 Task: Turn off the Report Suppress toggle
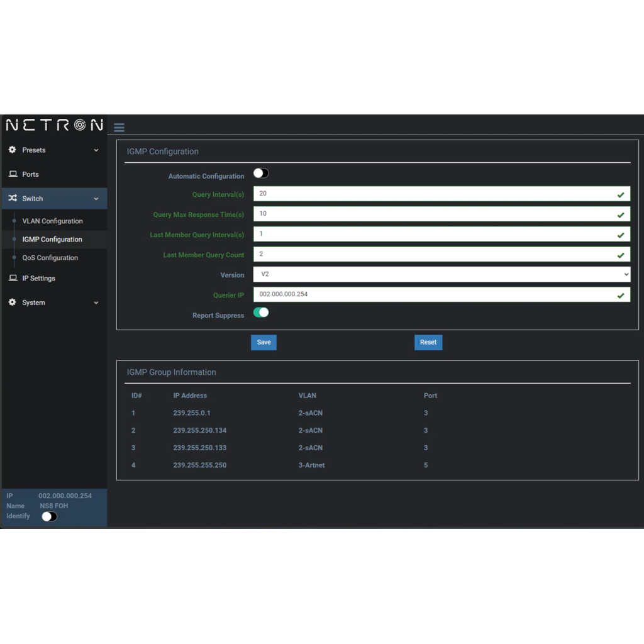pos(261,313)
